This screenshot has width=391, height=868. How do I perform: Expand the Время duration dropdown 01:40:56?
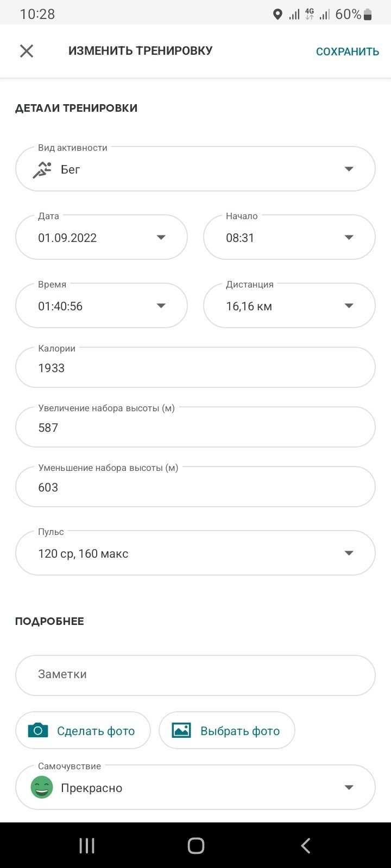click(x=102, y=305)
